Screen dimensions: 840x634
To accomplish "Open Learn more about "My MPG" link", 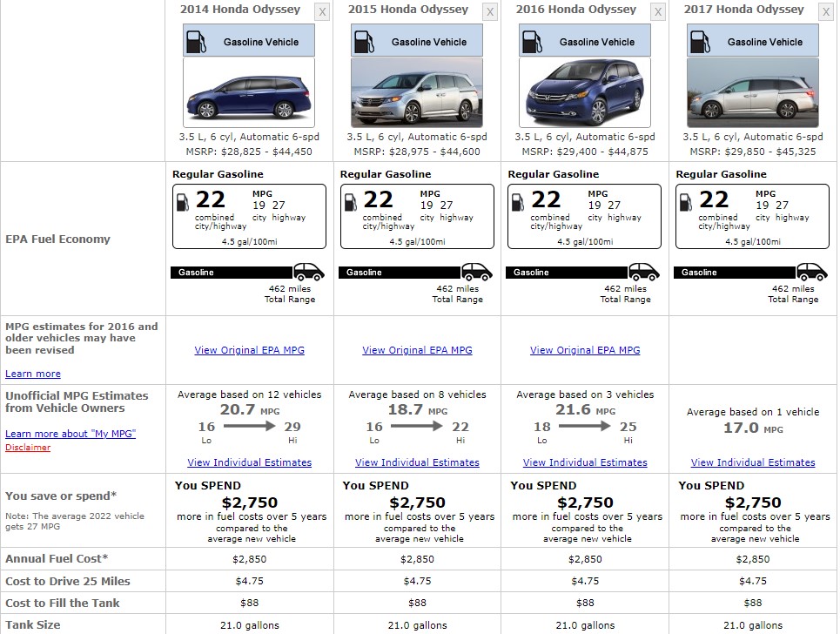I will (71, 434).
